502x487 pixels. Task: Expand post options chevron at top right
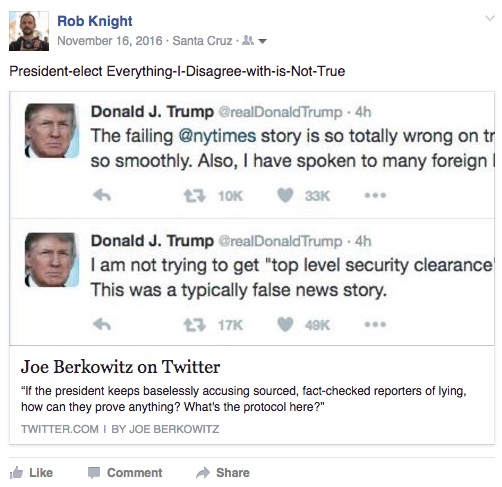[490, 18]
